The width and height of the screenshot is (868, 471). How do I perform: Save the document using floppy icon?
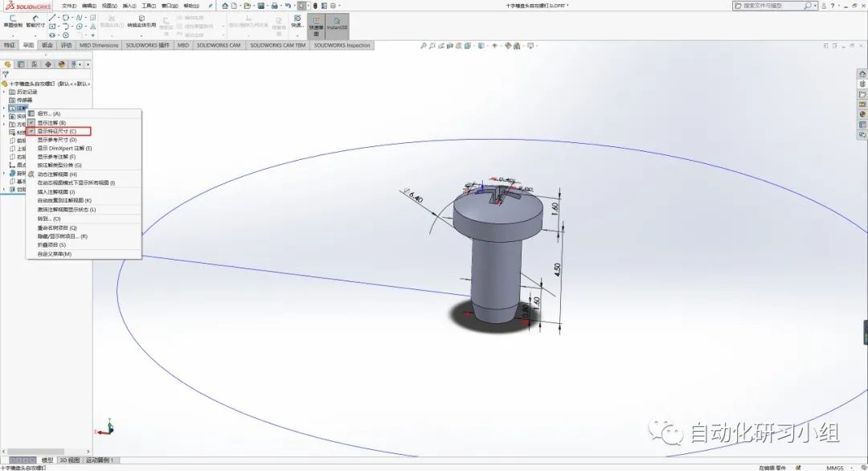[260, 6]
